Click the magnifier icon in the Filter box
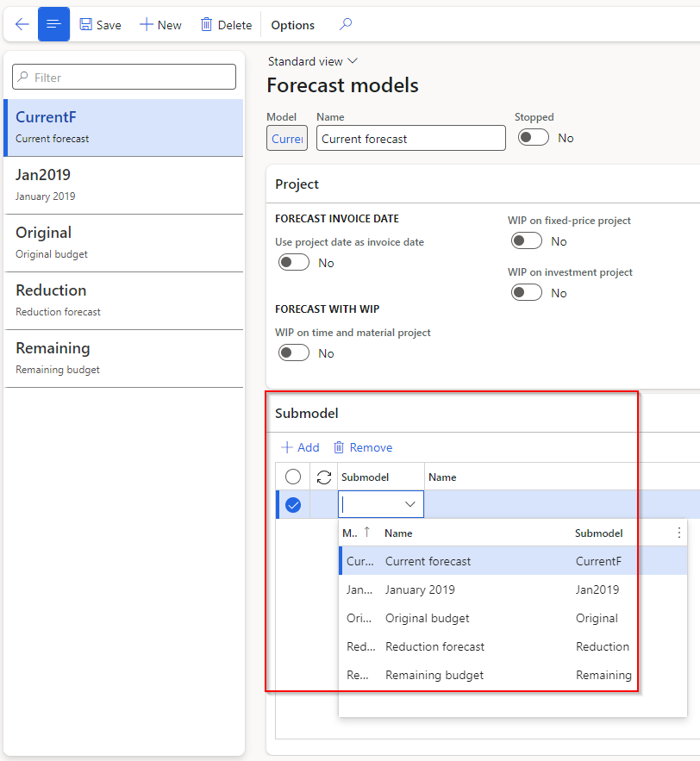This screenshot has width=700, height=761. [x=22, y=77]
